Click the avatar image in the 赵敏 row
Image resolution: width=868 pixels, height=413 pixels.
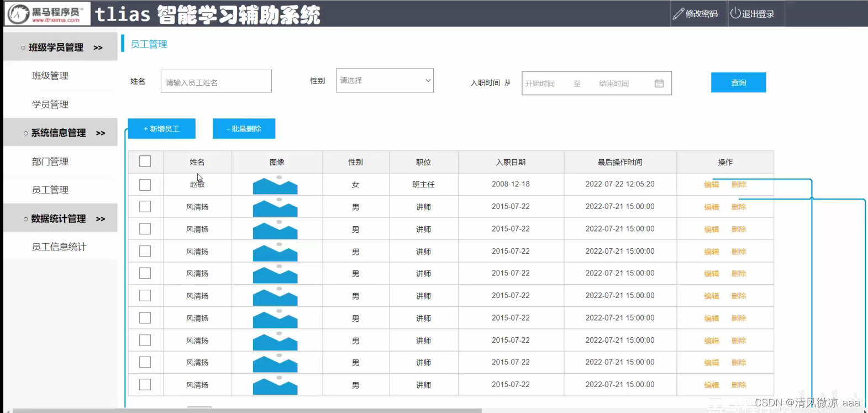pyautogui.click(x=275, y=185)
